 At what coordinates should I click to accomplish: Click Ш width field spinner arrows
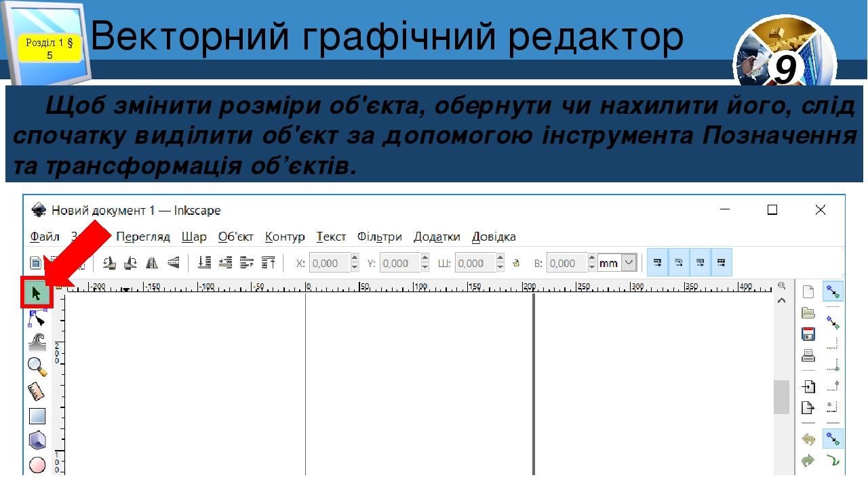500,263
